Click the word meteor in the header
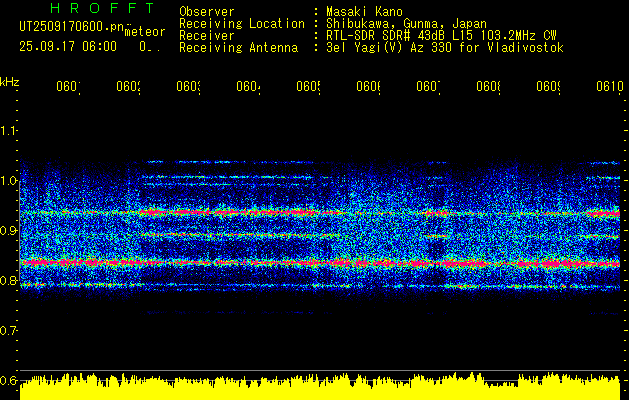Screen dimensions: 629x400 [145, 32]
